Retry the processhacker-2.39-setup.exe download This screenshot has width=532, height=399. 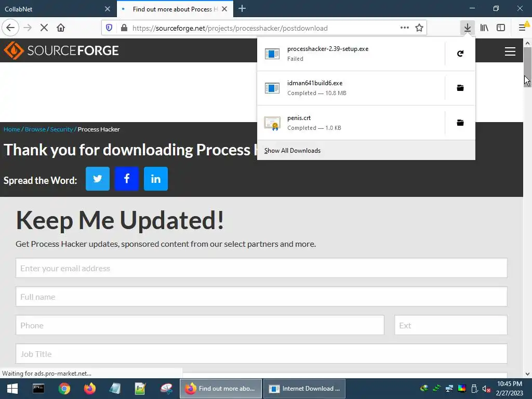pyautogui.click(x=460, y=54)
